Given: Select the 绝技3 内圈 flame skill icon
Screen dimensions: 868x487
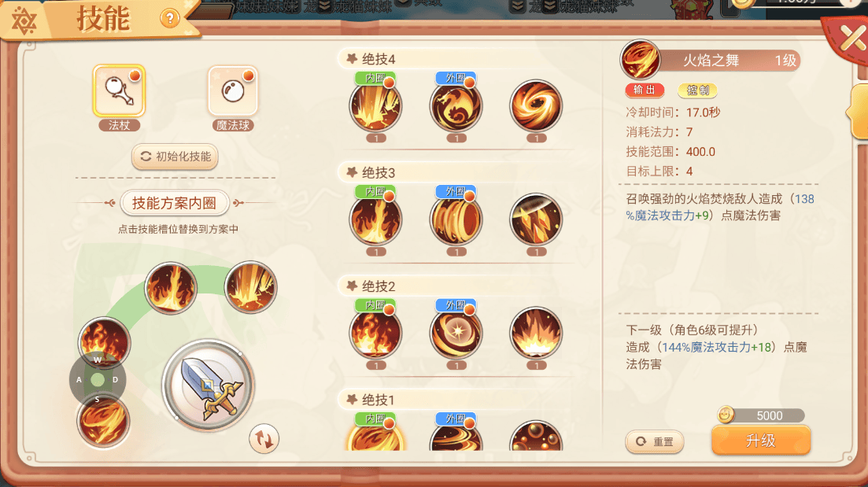Looking at the screenshot, I should coord(376,220).
